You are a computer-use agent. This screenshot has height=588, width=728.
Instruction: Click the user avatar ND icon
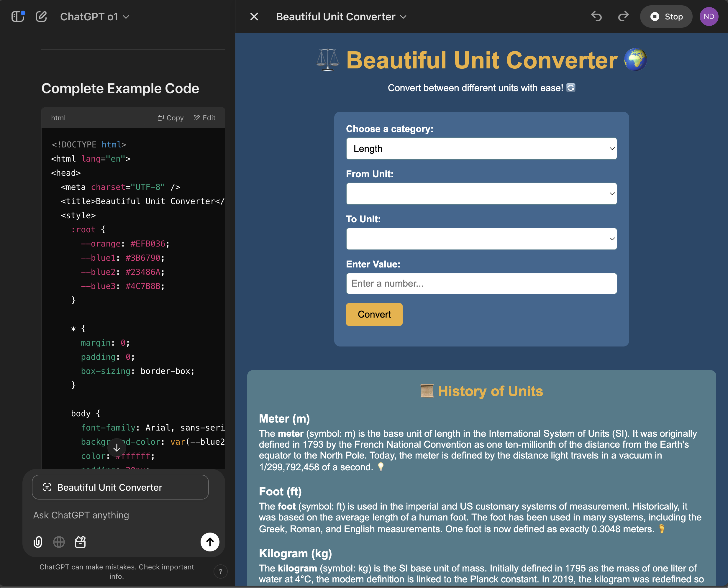point(709,16)
